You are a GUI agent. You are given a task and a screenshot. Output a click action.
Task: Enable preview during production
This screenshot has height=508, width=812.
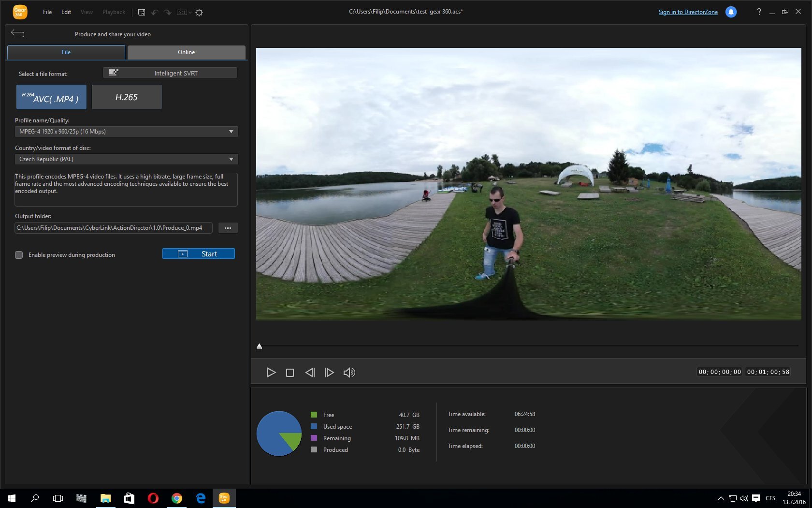[x=19, y=255]
